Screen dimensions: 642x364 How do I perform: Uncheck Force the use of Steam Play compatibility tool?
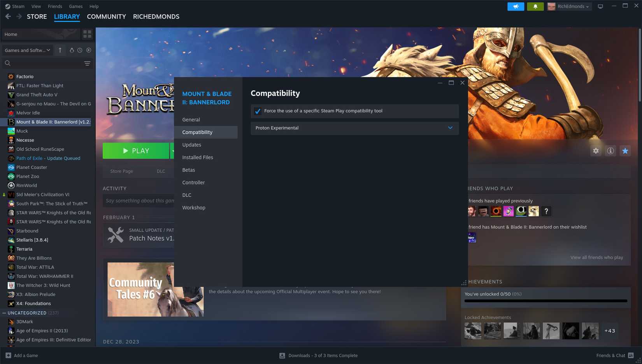258,111
